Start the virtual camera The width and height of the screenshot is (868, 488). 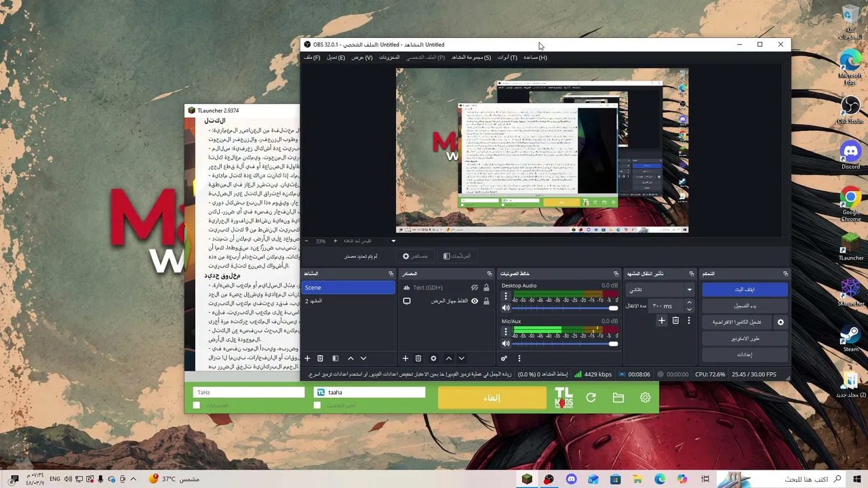click(x=736, y=322)
